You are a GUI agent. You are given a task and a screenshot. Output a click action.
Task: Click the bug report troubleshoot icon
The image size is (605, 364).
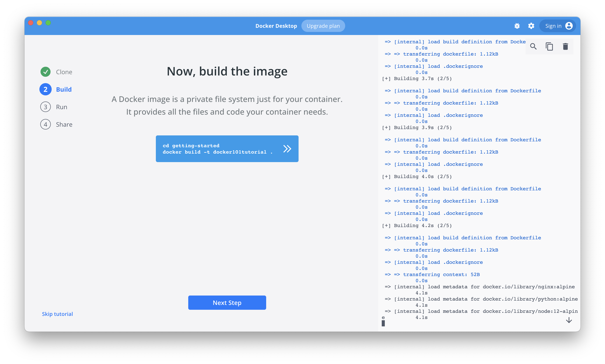pos(517,26)
